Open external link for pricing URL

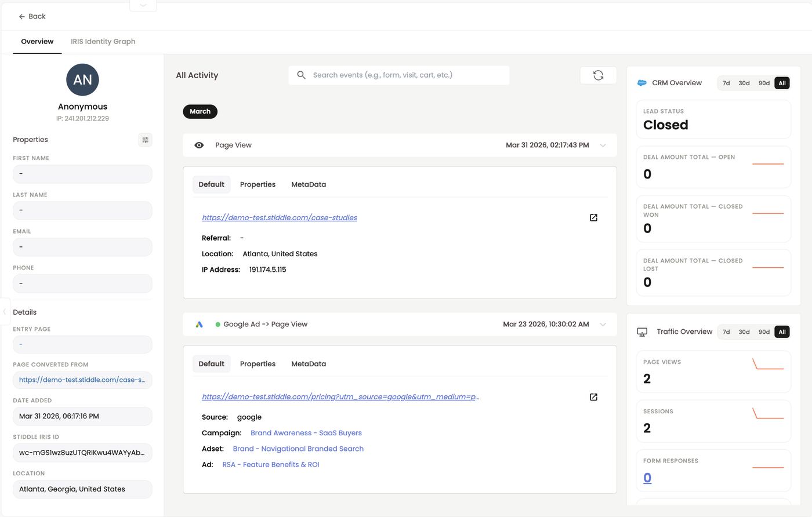click(x=593, y=397)
